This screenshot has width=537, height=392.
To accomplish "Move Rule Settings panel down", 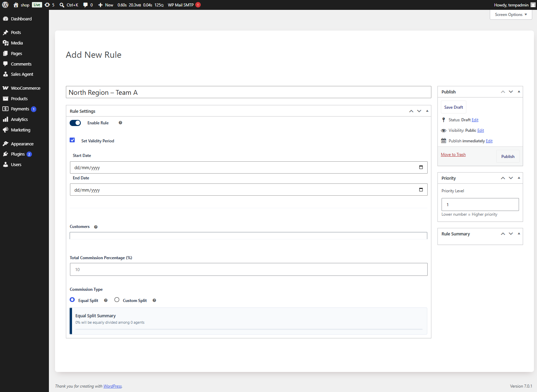I will 419,111.
